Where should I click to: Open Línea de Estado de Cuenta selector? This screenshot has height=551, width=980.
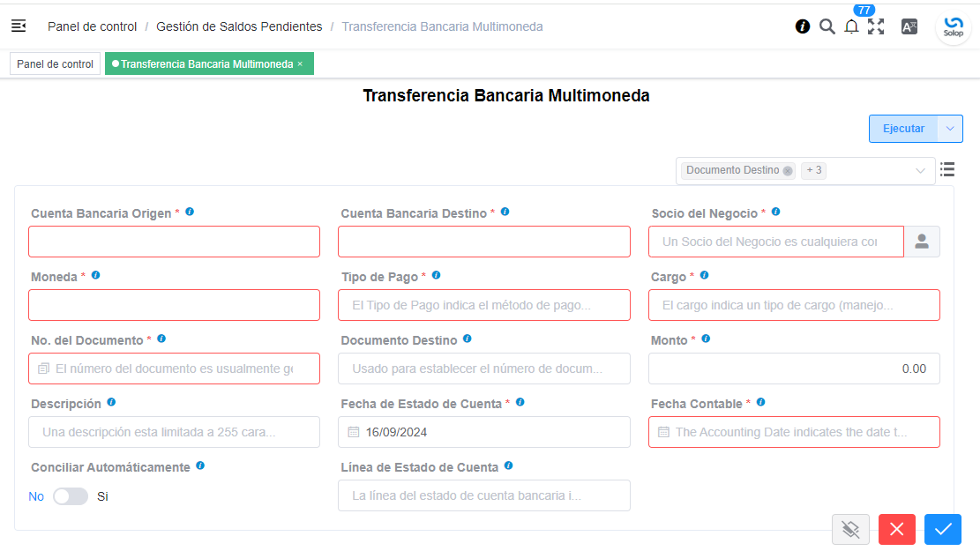(483, 495)
